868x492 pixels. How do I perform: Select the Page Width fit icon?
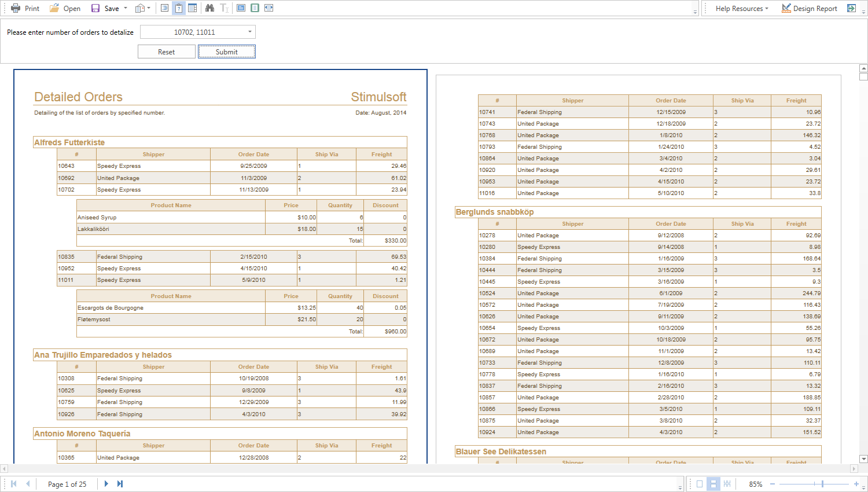pos(269,8)
